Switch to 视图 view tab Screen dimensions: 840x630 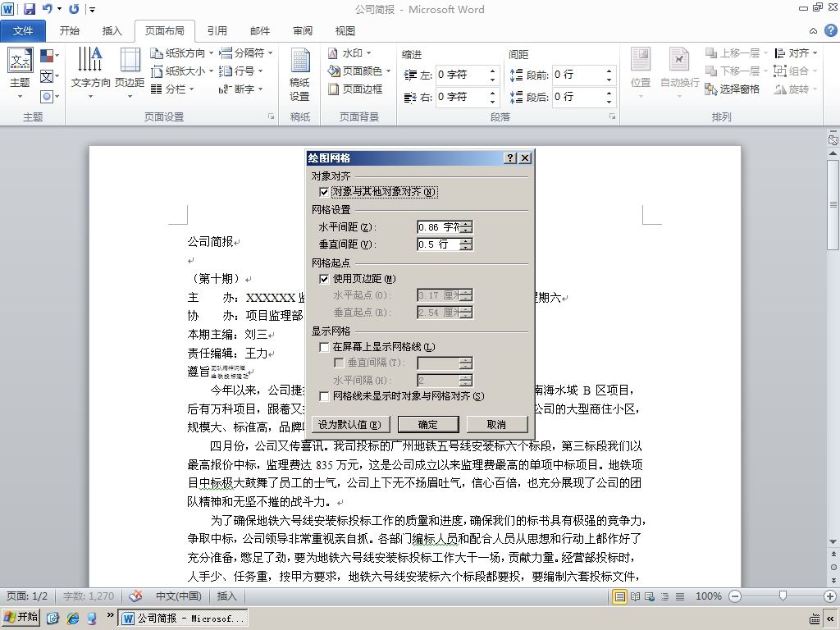(x=345, y=31)
